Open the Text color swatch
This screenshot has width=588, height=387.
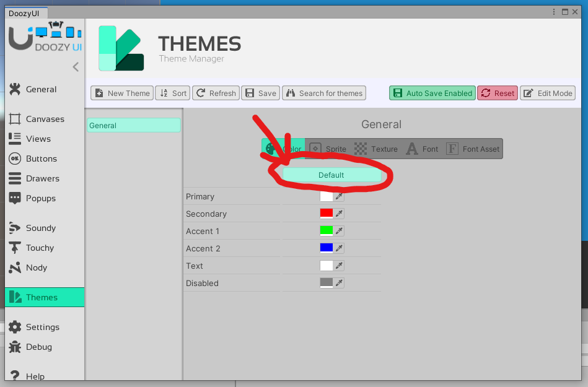[327, 266]
